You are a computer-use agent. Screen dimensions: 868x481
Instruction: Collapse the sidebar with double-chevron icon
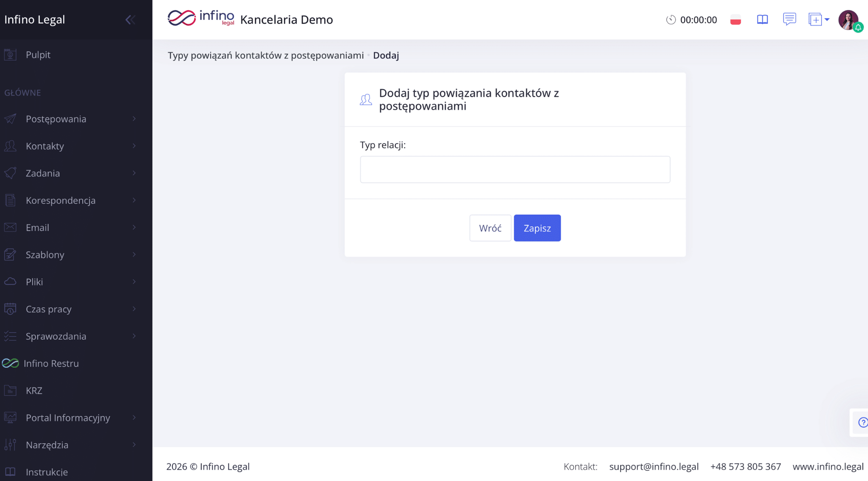[x=130, y=20]
